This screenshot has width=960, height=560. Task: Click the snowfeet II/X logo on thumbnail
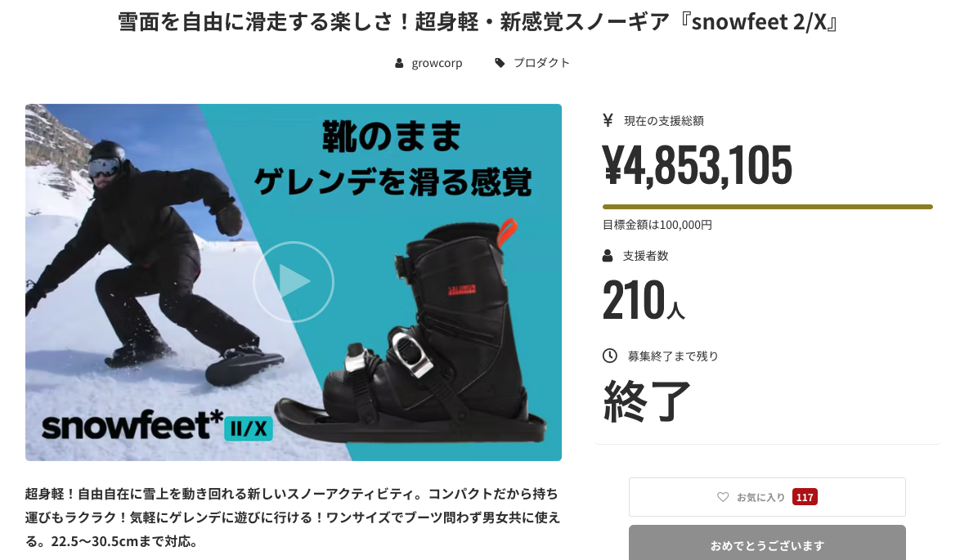(x=157, y=425)
